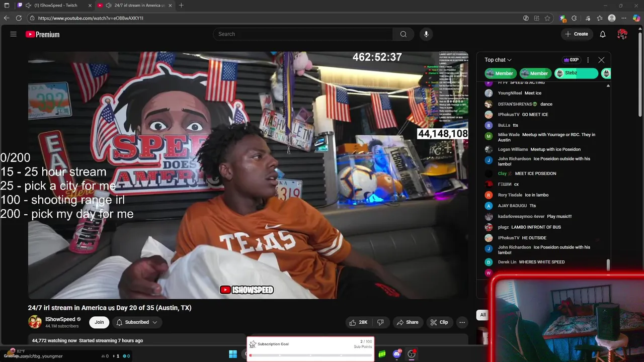
Task: Open the IShowSpeed channel name link
Action: (x=60, y=319)
